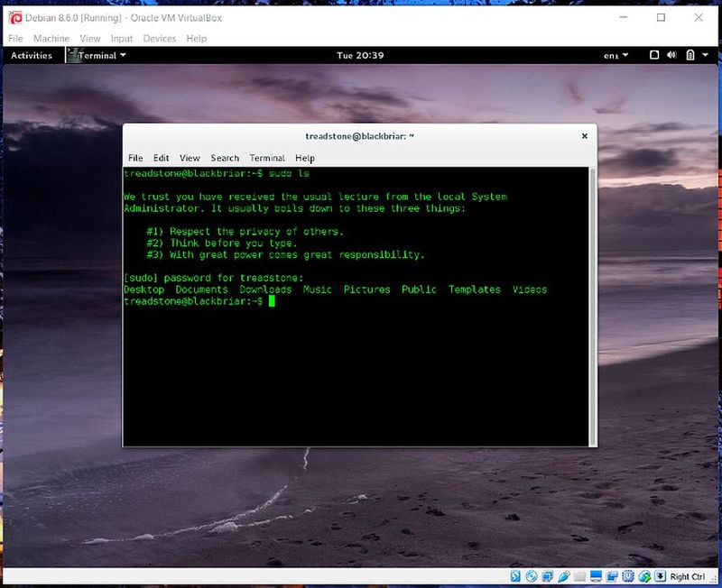Image resolution: width=722 pixels, height=588 pixels.
Task: Click the USB devices status icon
Action: pyautogui.click(x=563, y=576)
